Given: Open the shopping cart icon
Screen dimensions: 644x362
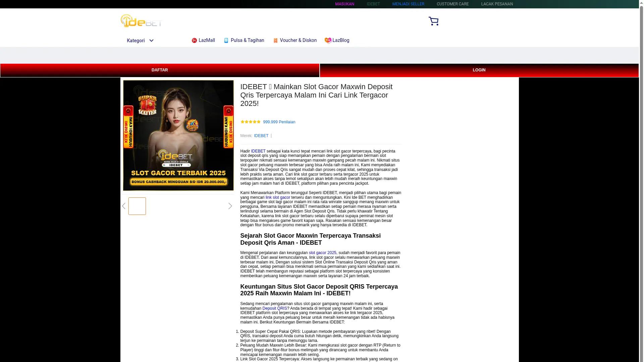Looking at the screenshot, I should (433, 21).
